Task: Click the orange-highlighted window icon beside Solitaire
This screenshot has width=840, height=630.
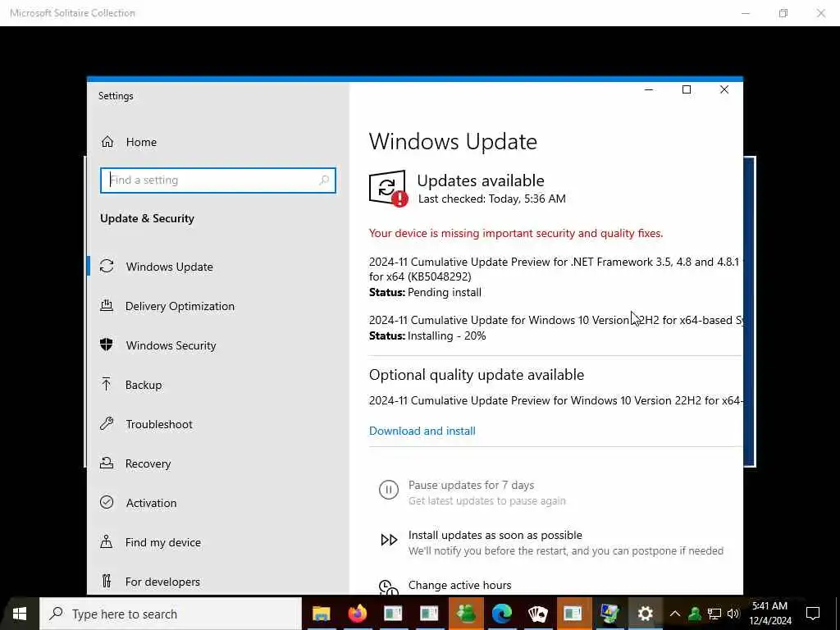Action: click(573, 614)
